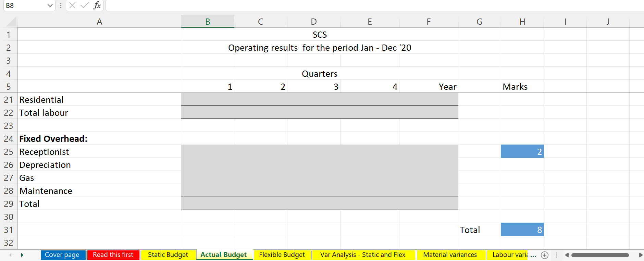Click column header G
Screen dimensions: 644x261
(479, 21)
